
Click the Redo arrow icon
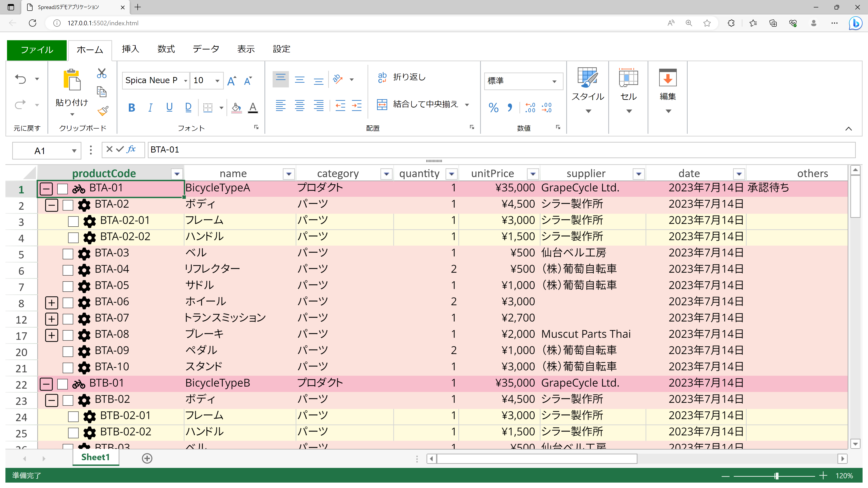tap(21, 105)
